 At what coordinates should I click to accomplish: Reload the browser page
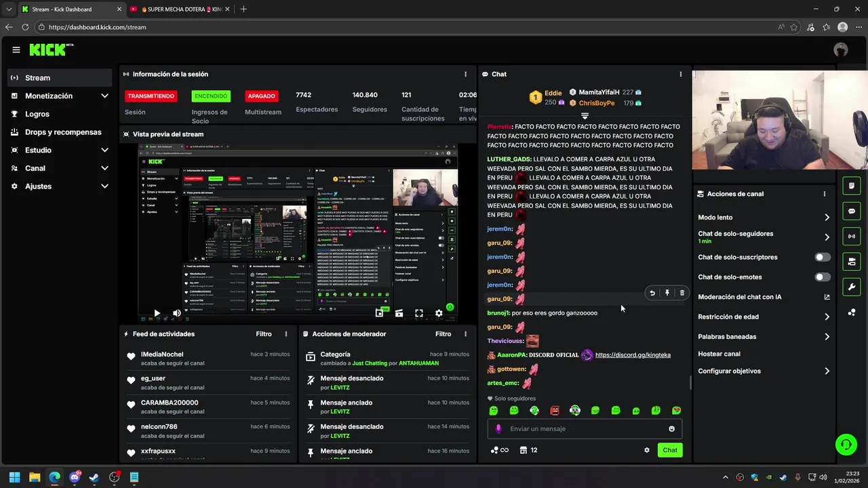tap(25, 27)
